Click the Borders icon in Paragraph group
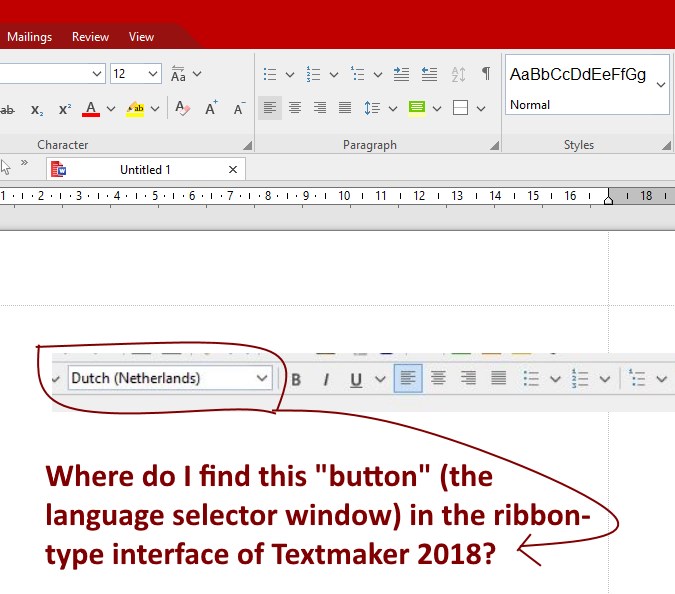 [460, 108]
